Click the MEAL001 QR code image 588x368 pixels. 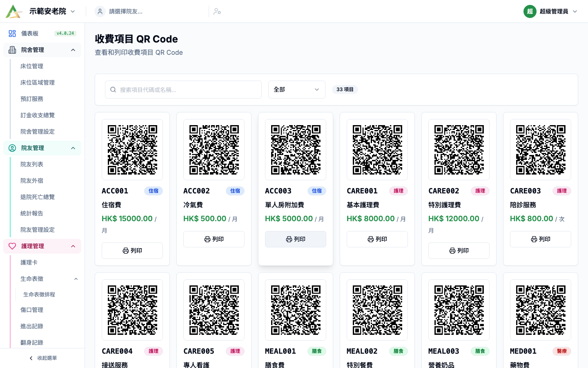(x=296, y=310)
